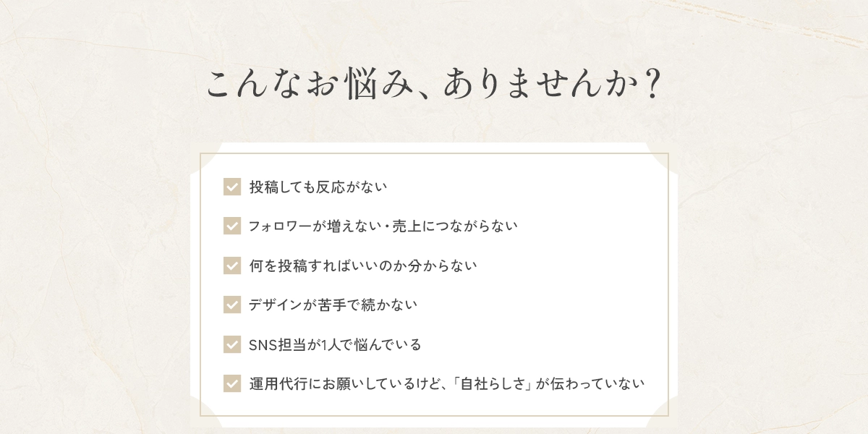
Task: Select the 売上につながらない phrase
Action: (x=459, y=226)
